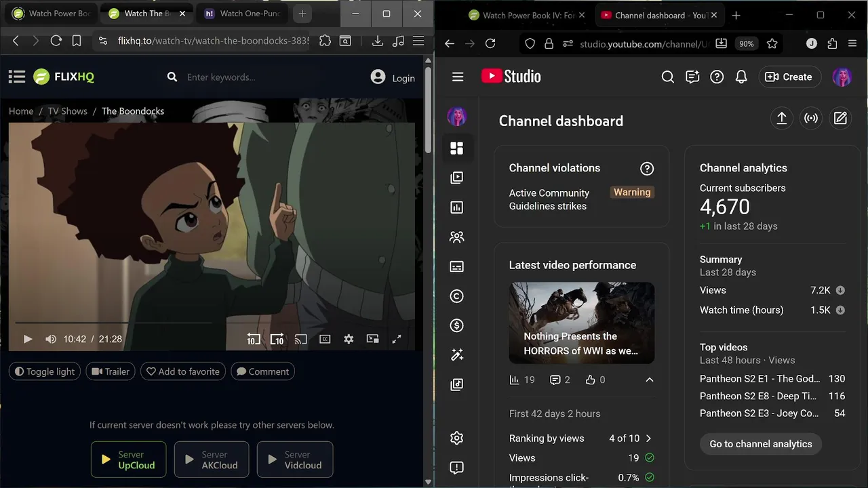
Task: Click 'Go to channel analytics' button
Action: point(761,444)
